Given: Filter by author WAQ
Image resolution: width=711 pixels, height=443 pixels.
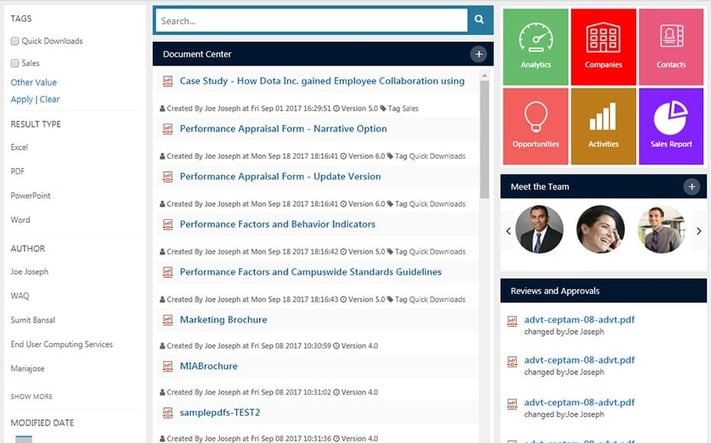Looking at the screenshot, I should (x=19, y=296).
